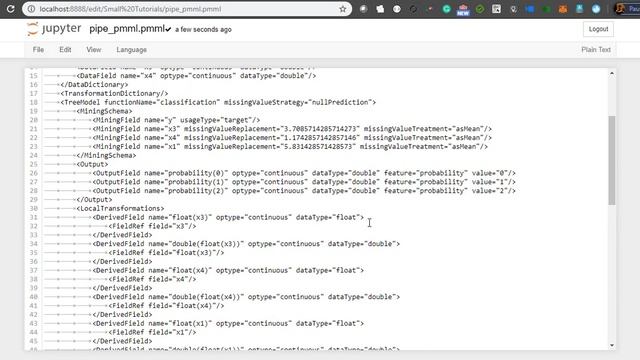Image resolution: width=640 pixels, height=360 pixels.
Task: Click the <MiningSchema> opening tag line
Action: pos(104,111)
